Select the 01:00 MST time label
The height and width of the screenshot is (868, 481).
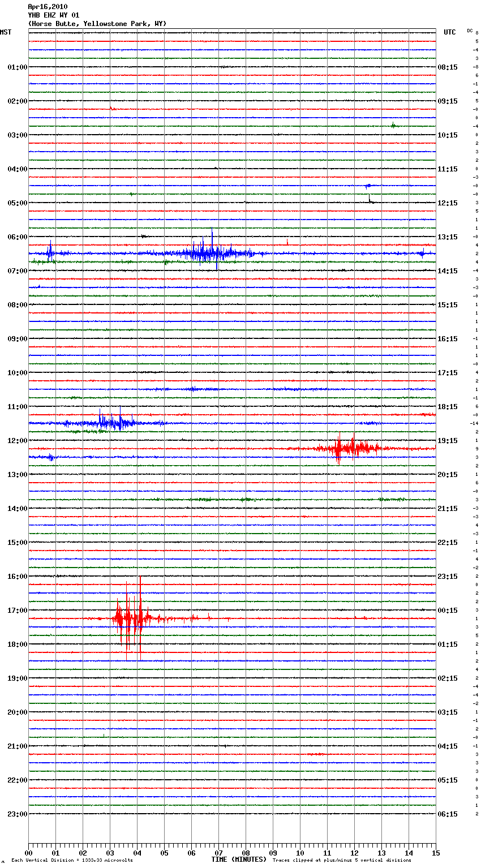point(18,67)
